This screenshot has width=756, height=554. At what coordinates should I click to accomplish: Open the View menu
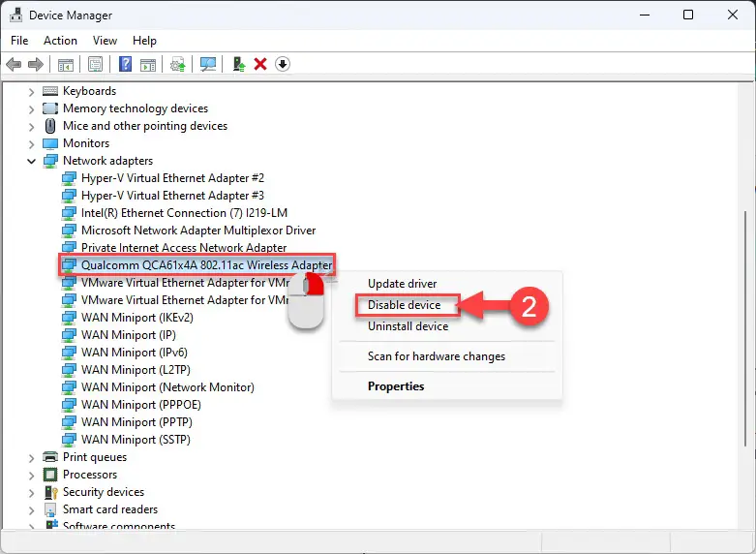pos(105,41)
